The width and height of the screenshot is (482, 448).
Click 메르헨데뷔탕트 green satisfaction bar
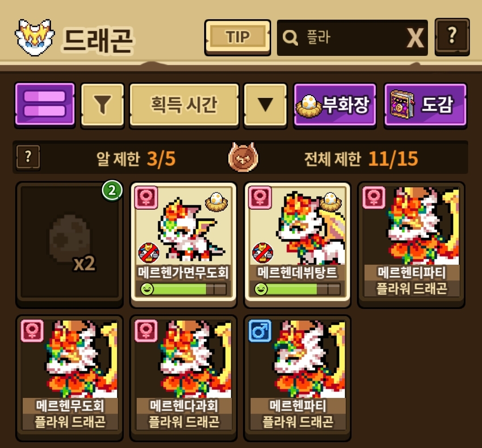297,289
